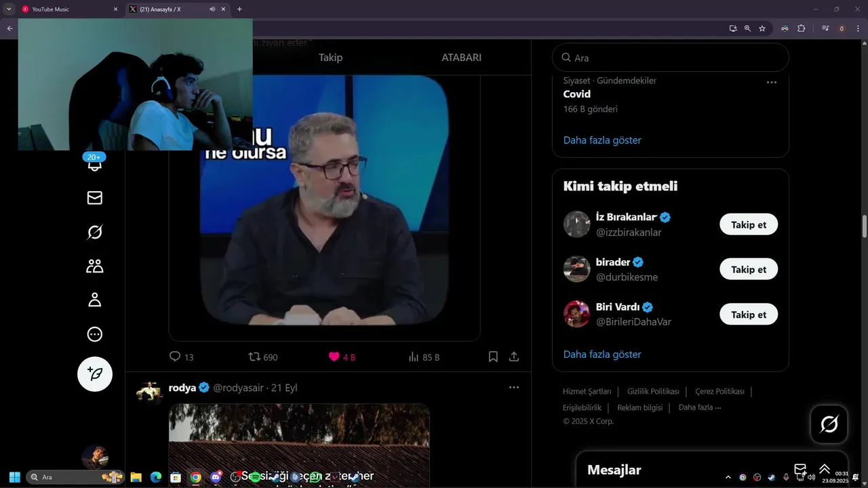Screen dimensions: 868x488
Task: Mute audio on the Anasayfa / X tab
Action: point(212,9)
